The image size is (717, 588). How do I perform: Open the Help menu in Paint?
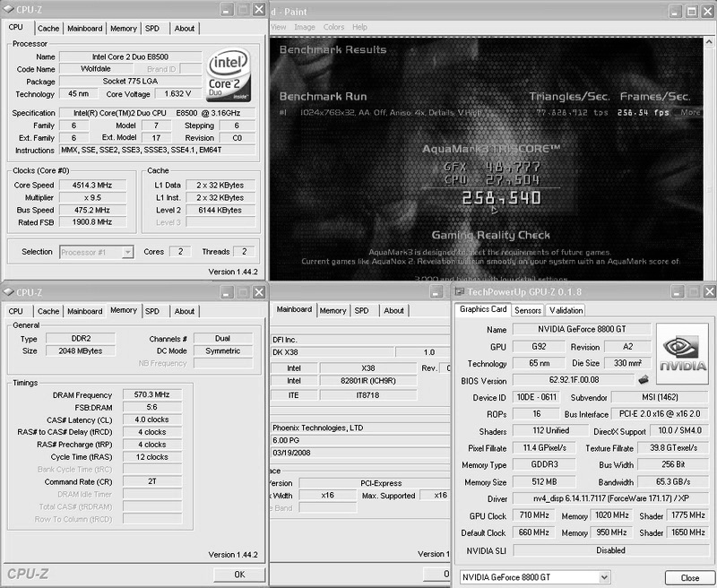coord(359,27)
